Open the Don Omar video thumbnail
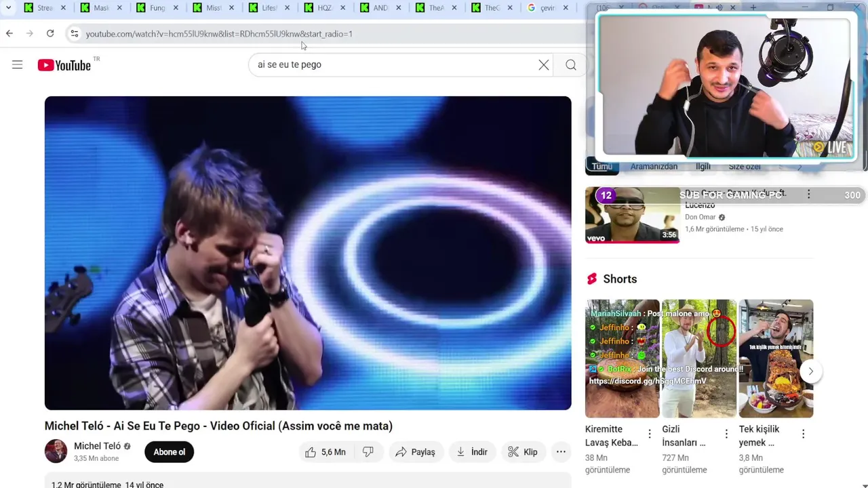Screen dimensions: 868x488 pyautogui.click(x=632, y=215)
